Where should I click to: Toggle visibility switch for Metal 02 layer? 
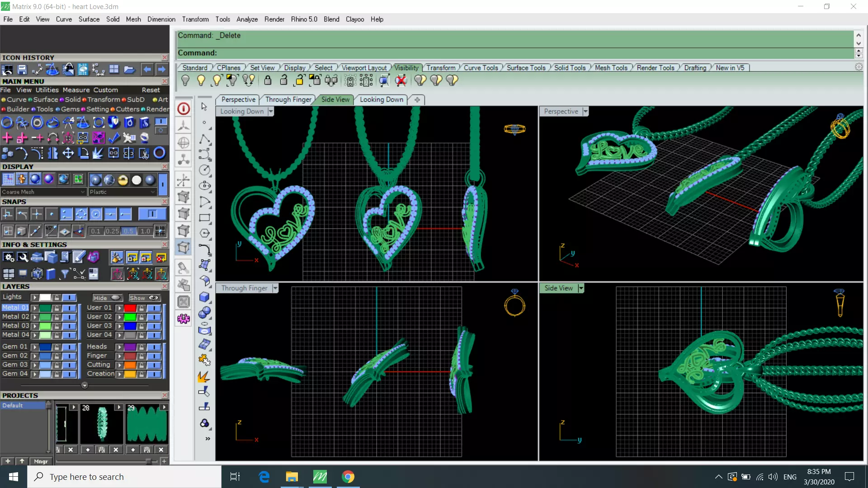coord(69,317)
